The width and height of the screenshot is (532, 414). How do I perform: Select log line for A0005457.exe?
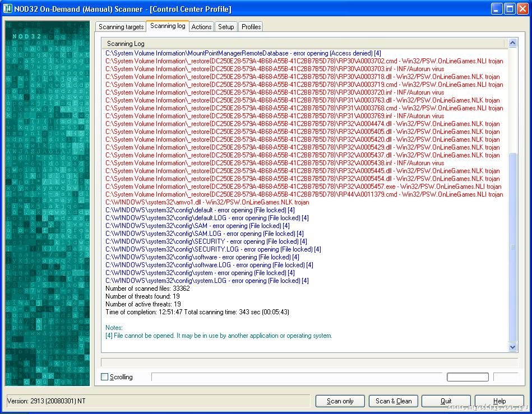(x=303, y=187)
